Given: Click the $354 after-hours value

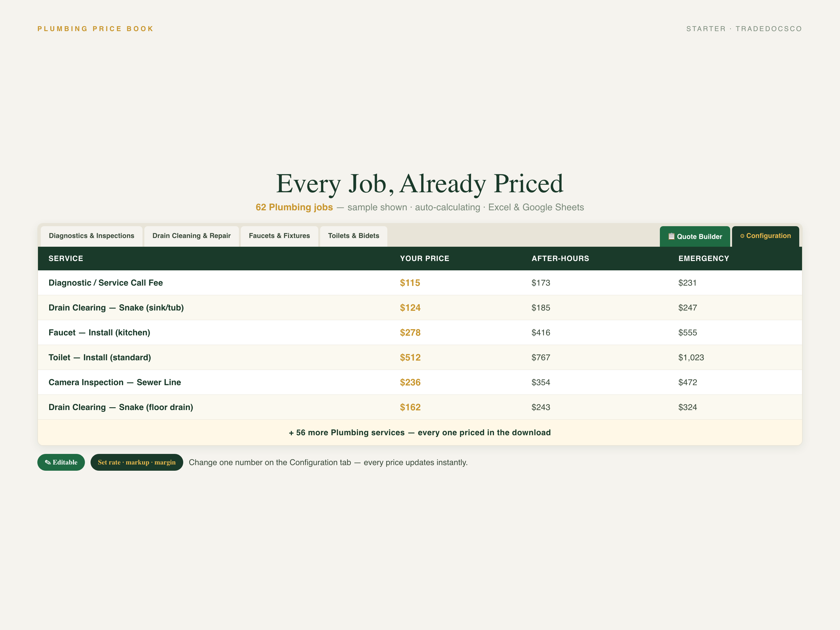Looking at the screenshot, I should [x=541, y=382].
